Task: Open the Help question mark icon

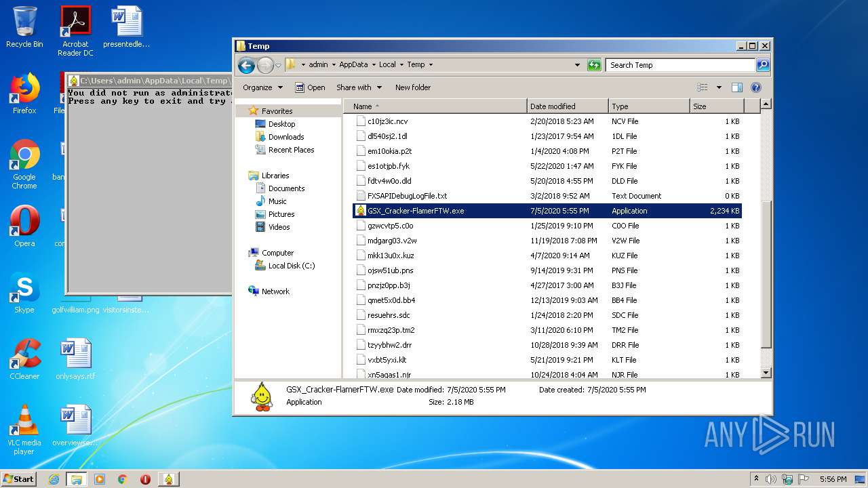Action: coord(756,87)
